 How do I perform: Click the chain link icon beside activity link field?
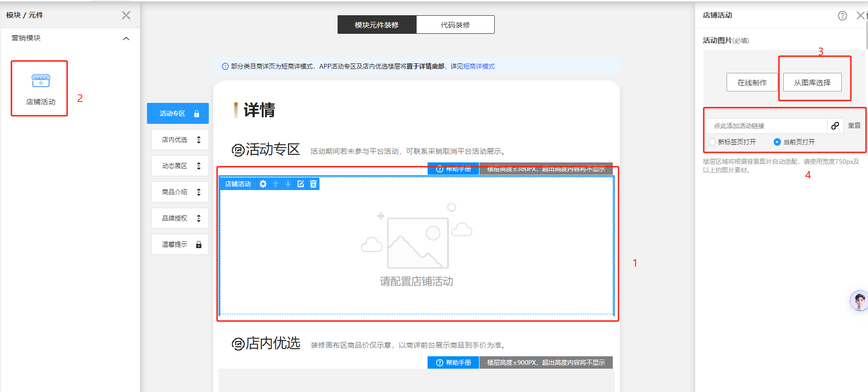click(835, 126)
